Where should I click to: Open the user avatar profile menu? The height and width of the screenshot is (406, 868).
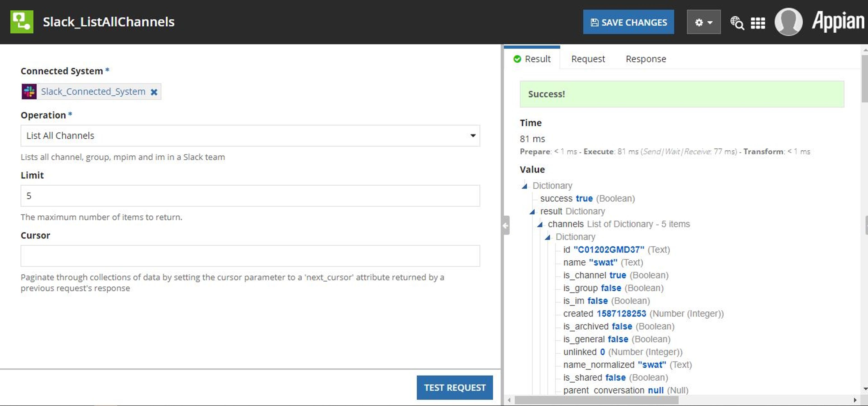tap(788, 22)
